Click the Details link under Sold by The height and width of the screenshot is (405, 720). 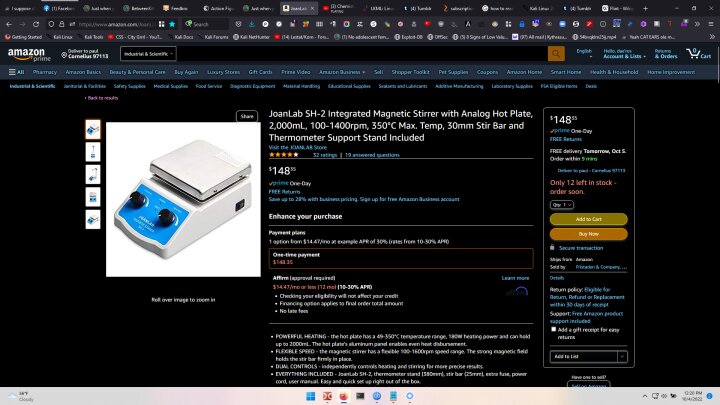point(557,278)
